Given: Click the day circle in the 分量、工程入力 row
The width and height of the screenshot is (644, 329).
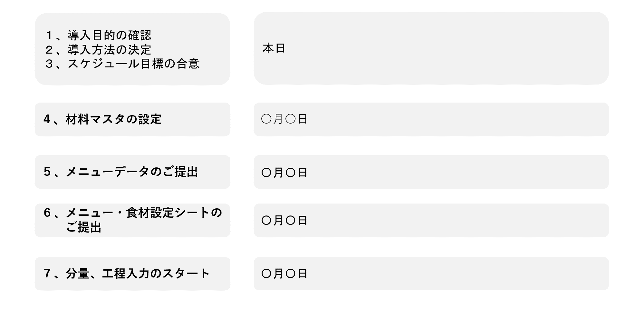Looking at the screenshot, I should point(291,274).
